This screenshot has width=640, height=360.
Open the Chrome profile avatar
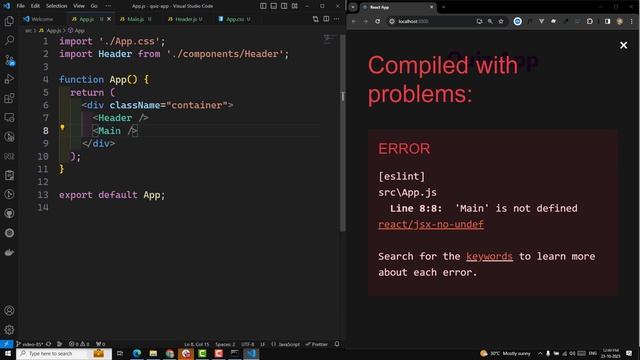[620, 21]
